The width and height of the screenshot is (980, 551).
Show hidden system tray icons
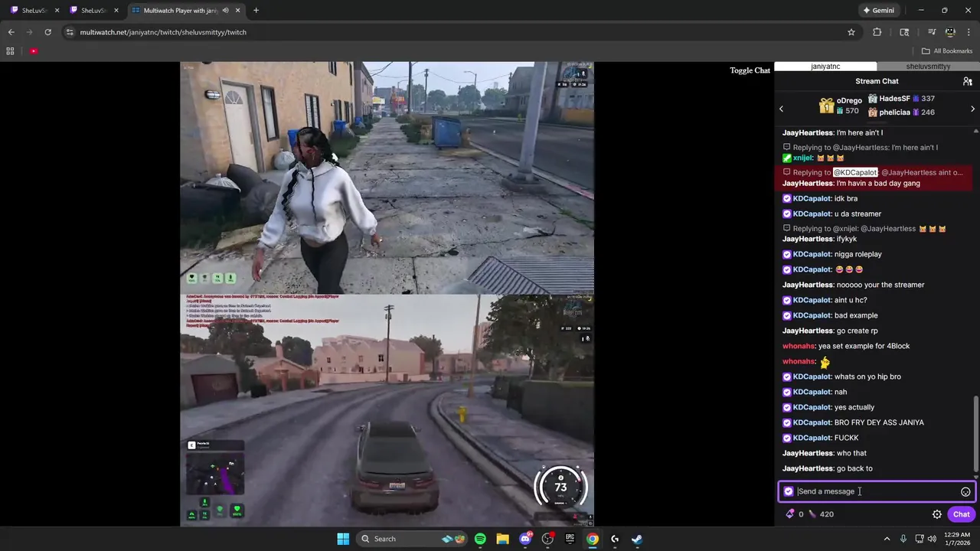point(887,539)
